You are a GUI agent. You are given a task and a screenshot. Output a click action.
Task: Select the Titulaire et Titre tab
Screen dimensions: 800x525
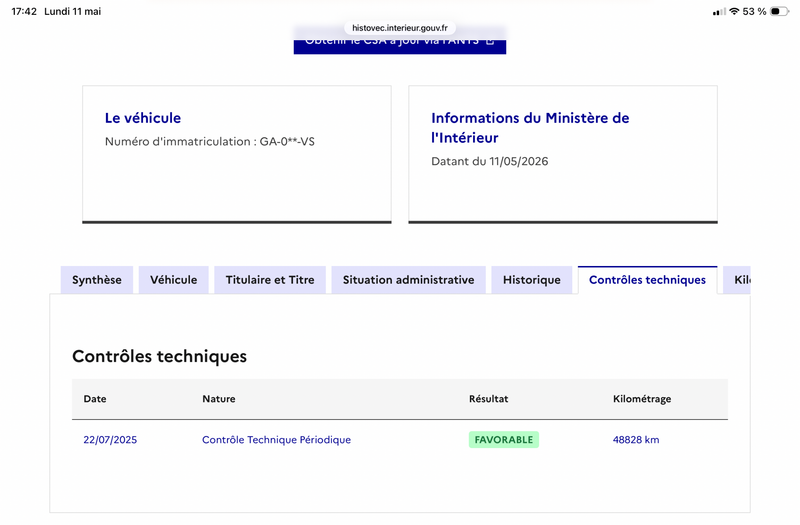pos(270,280)
